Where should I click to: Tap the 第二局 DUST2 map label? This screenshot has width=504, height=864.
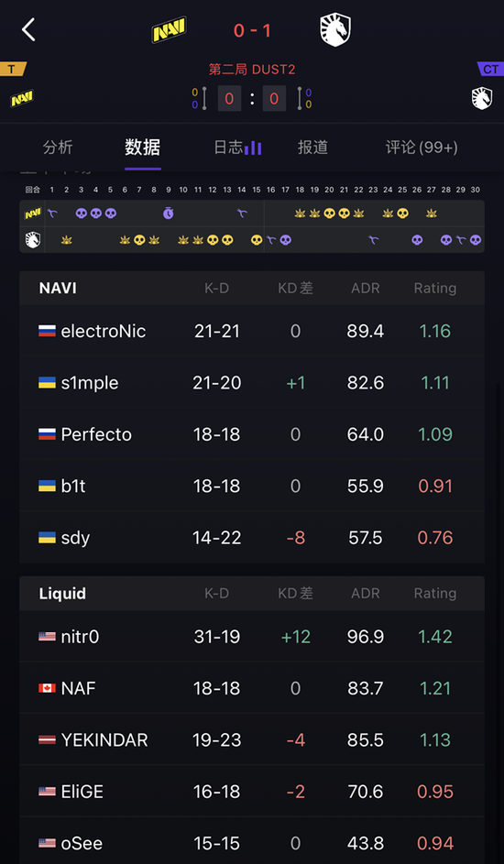[x=252, y=70]
